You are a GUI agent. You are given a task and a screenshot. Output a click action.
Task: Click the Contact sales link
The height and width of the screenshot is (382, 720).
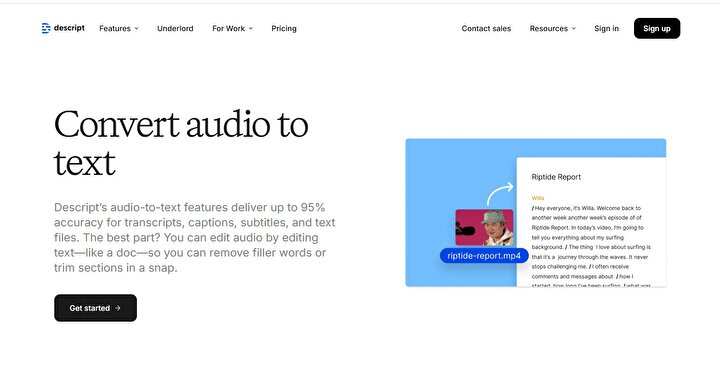(x=486, y=28)
